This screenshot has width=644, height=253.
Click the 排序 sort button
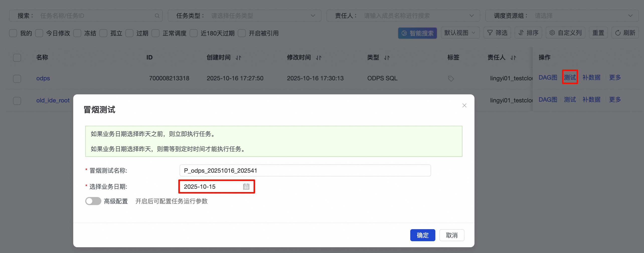pyautogui.click(x=528, y=33)
